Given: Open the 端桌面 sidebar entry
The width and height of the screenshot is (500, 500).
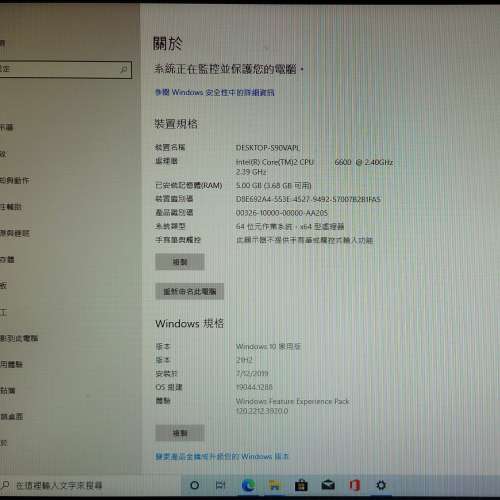Looking at the screenshot, I should [12, 417].
